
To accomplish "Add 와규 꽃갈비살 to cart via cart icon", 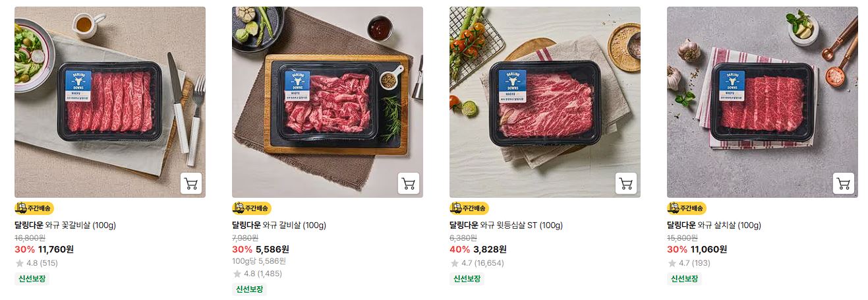I will pos(191,183).
